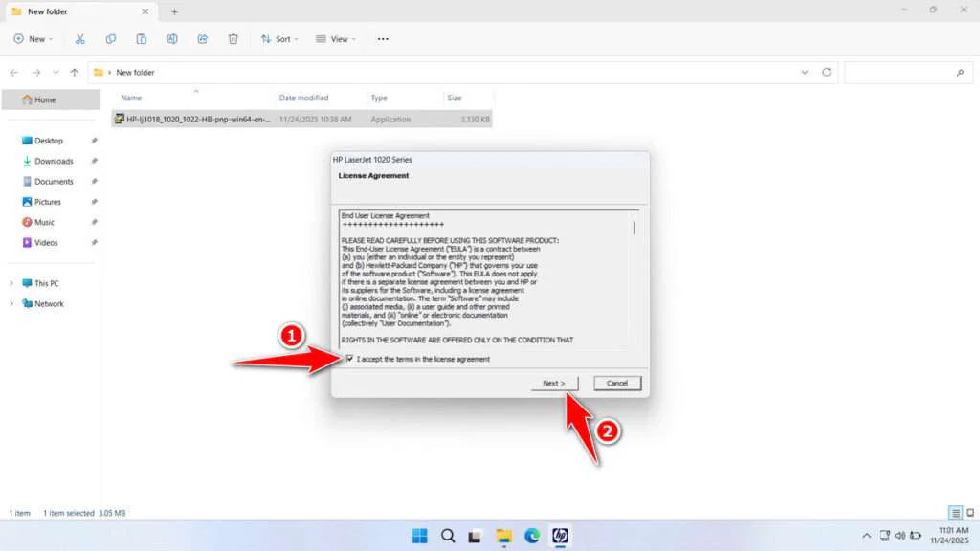Launch the Windows Start menu

click(x=419, y=537)
